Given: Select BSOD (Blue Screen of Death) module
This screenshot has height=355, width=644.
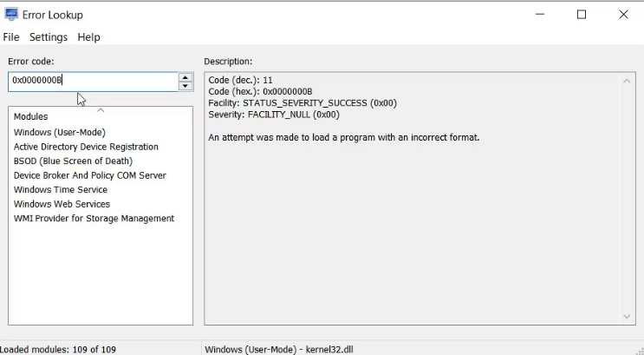Looking at the screenshot, I should point(73,161).
